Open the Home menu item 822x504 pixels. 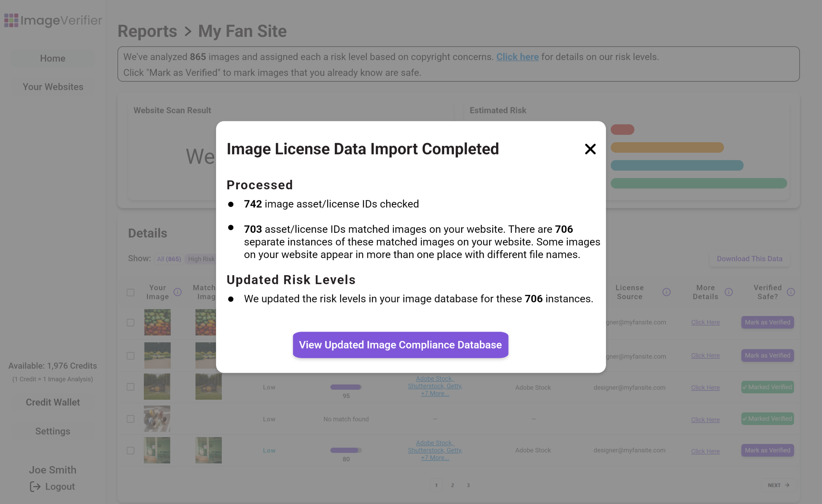click(53, 58)
